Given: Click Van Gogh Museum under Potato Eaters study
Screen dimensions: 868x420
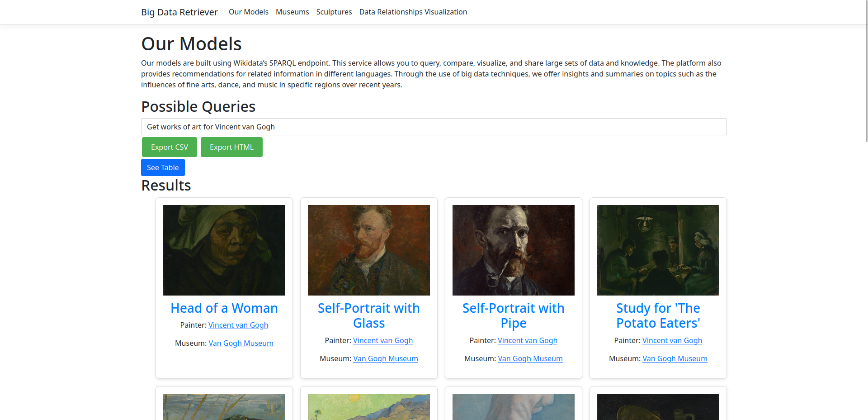Looking at the screenshot, I should coord(675,358).
